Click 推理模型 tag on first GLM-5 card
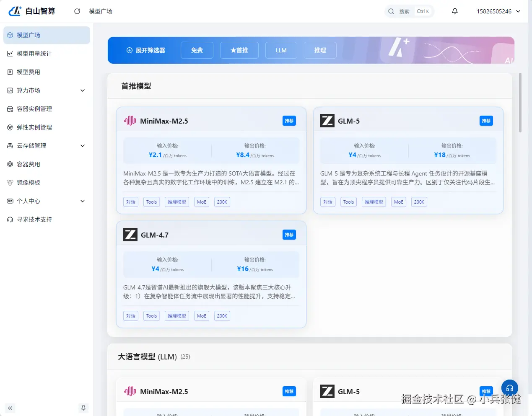 [x=374, y=202]
